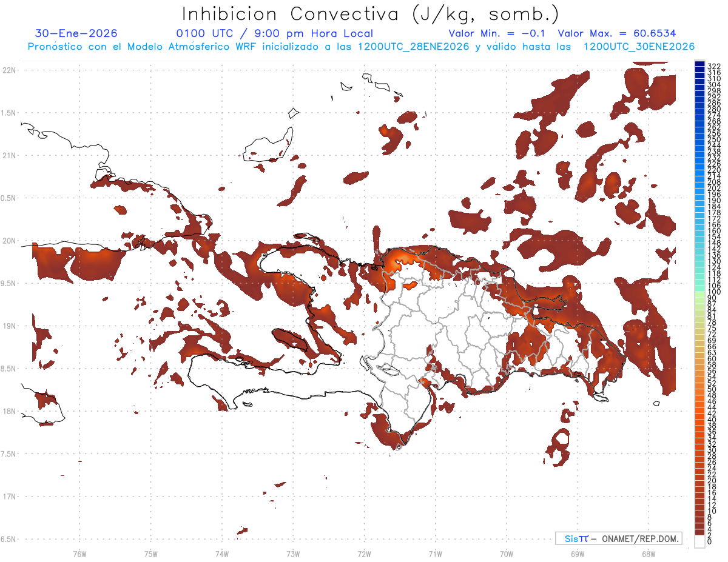Click the '1.5N' latitude label
The width and height of the screenshot is (728, 562).
tap(8, 113)
